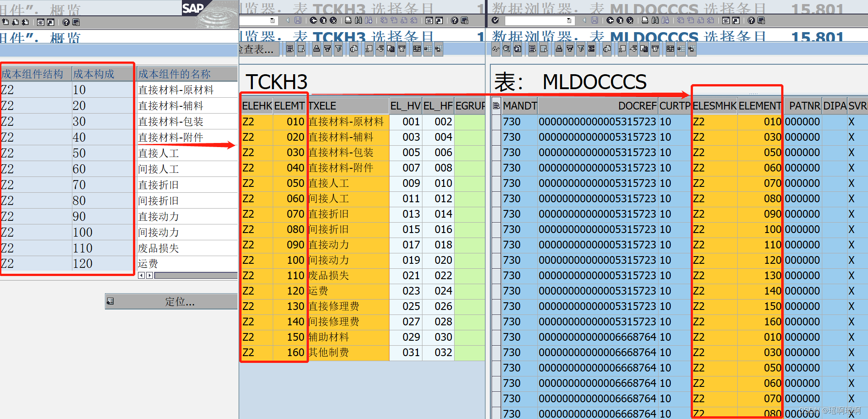Change layout grid icon in TCKH3 toolbar

pos(417,49)
